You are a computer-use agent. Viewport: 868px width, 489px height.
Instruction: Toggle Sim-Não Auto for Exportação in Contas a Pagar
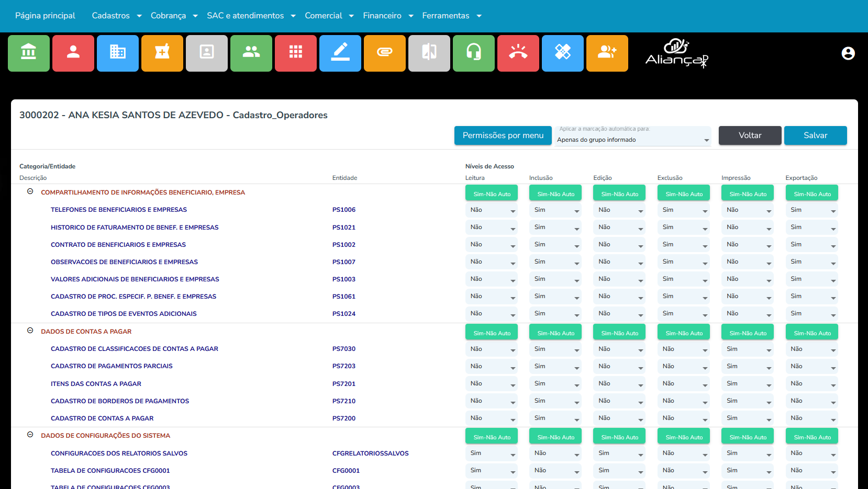(812, 333)
